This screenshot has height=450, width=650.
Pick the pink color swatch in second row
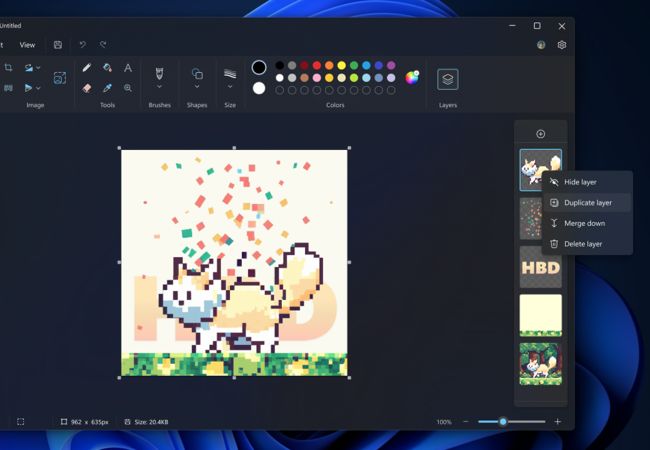pos(317,77)
